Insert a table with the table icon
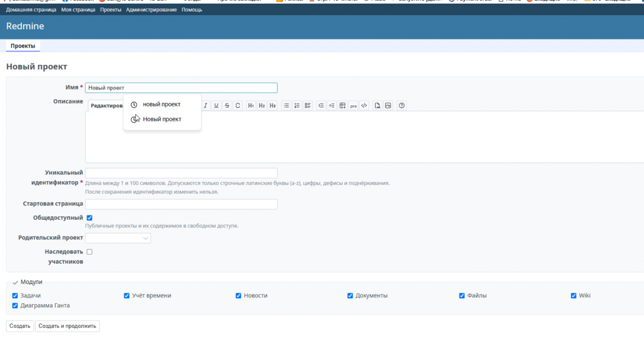Image resolution: width=644 pixels, height=357 pixels. (x=342, y=105)
